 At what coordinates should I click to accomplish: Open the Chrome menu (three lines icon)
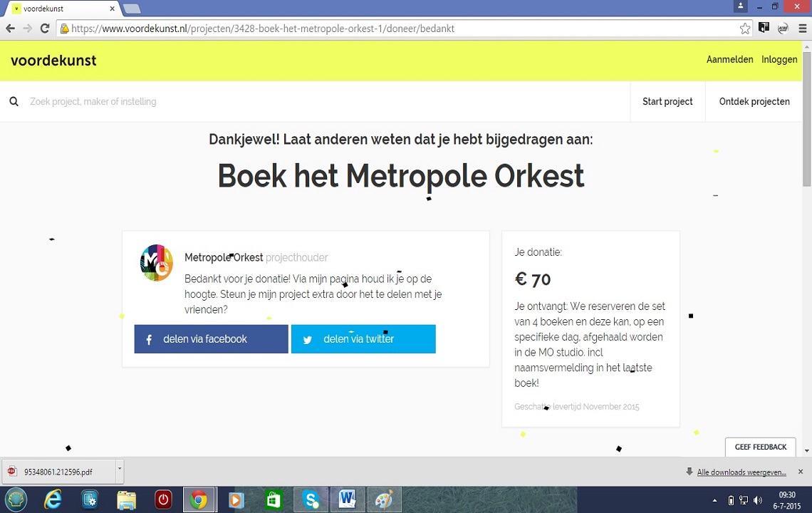click(802, 28)
